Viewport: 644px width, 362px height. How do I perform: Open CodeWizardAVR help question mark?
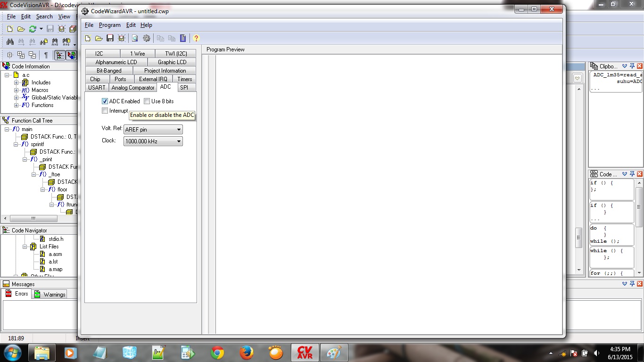coord(196,39)
